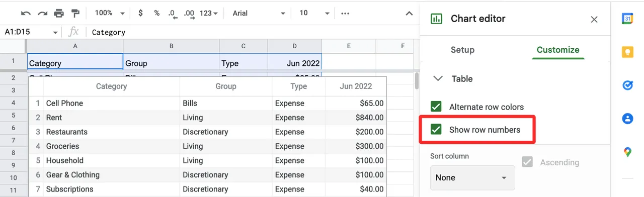Open Google Tasks side panel icon
644x197 pixels.
tap(627, 85)
